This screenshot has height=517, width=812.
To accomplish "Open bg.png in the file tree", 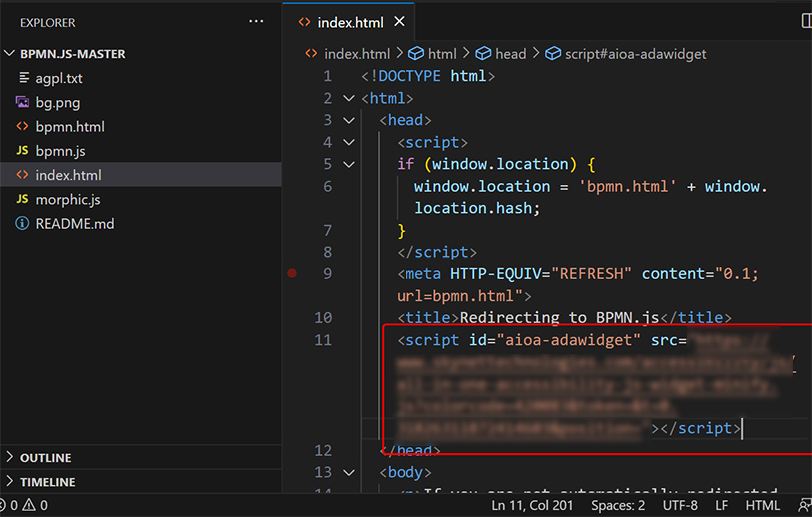I will (x=58, y=103).
